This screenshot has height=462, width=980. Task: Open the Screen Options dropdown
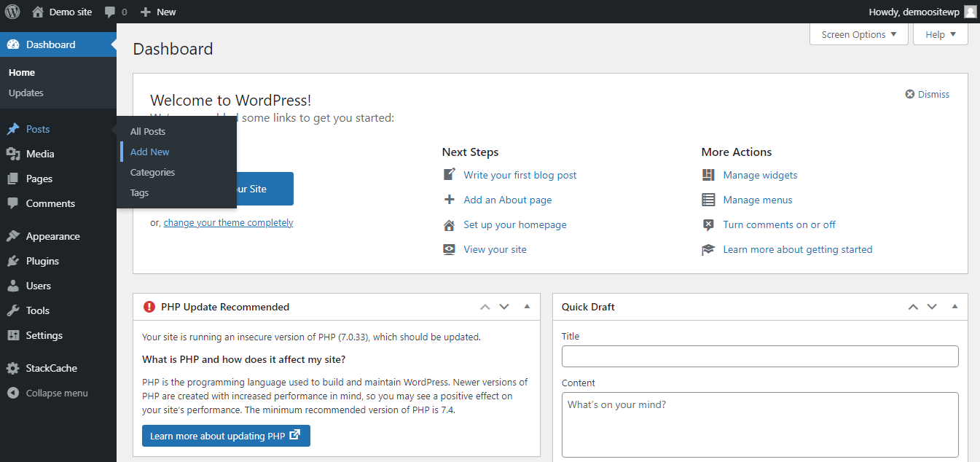tap(859, 34)
